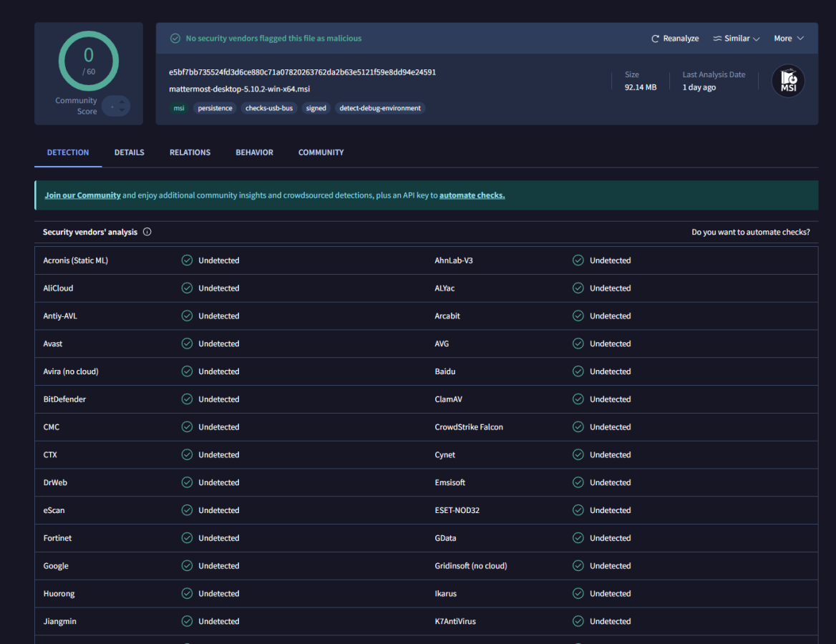
Task: Click the Ikarus vendor name
Action: point(445,593)
